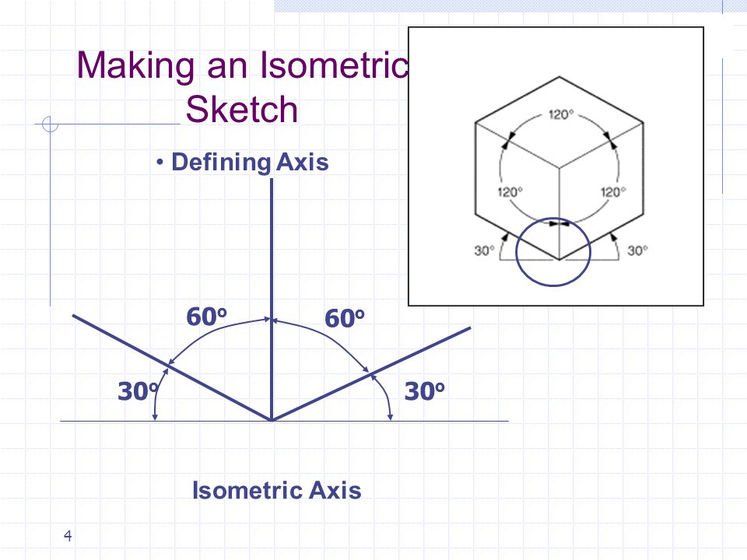Viewport: 747px width, 560px height.
Task: Select the Defining Axis heading text
Action: pyautogui.click(x=249, y=163)
